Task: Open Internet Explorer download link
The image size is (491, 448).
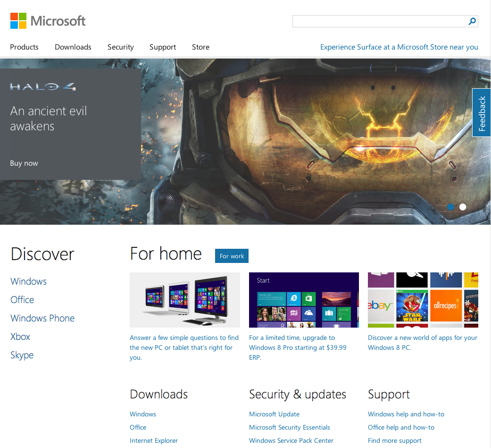Action: tap(153, 440)
